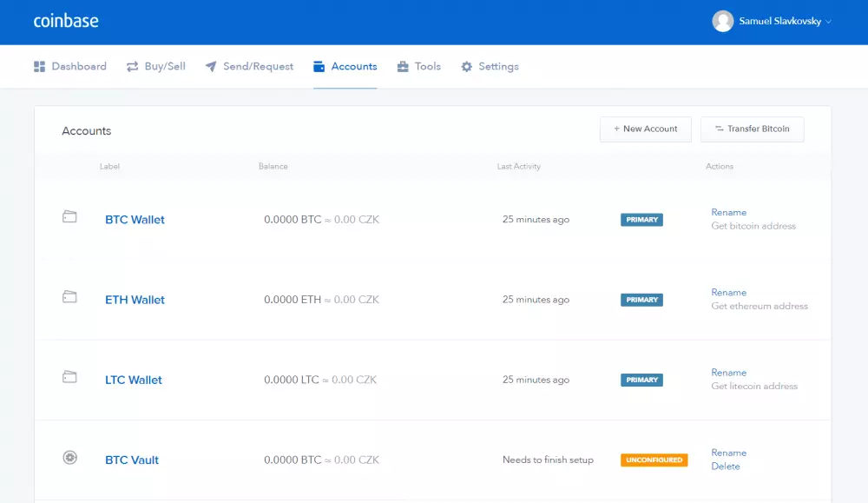The width and height of the screenshot is (868, 503).
Task: Click the ETH Wallet folder icon
Action: (x=69, y=299)
